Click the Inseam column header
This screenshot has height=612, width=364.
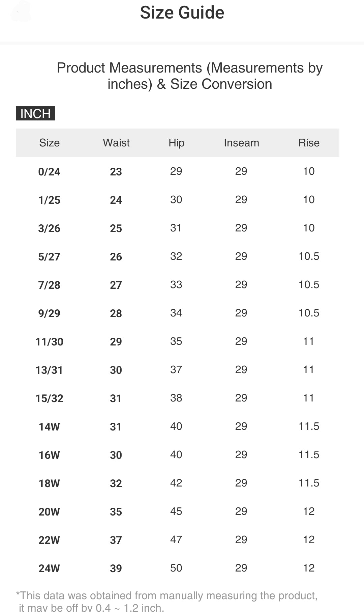tap(241, 143)
